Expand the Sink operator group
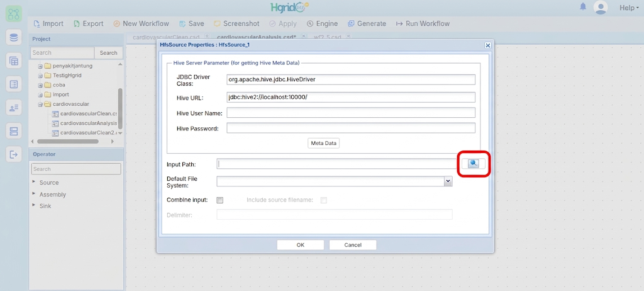This screenshot has width=644, height=291. [34, 205]
